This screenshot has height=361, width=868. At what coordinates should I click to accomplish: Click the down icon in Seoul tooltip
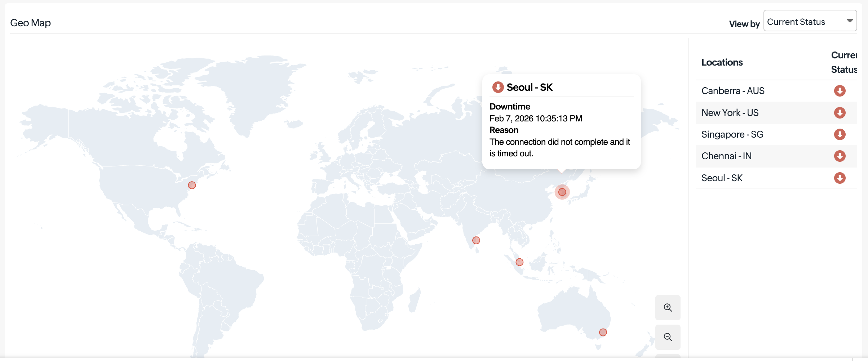tap(498, 87)
